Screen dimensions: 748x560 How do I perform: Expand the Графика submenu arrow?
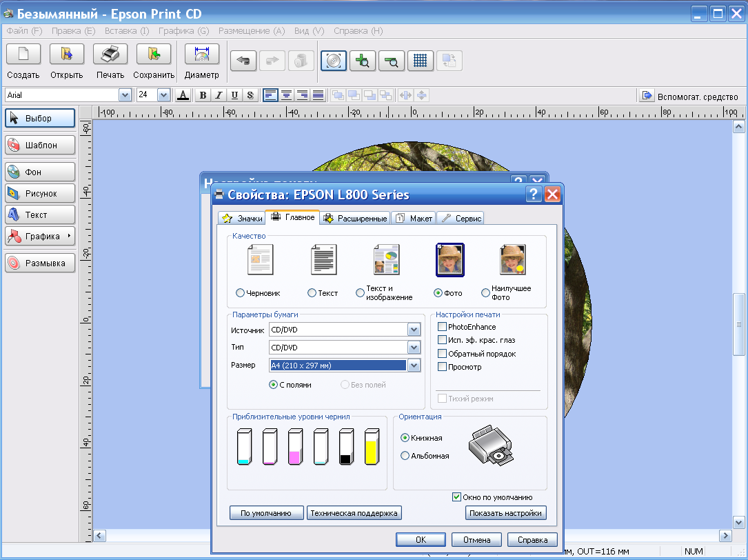pos(69,236)
